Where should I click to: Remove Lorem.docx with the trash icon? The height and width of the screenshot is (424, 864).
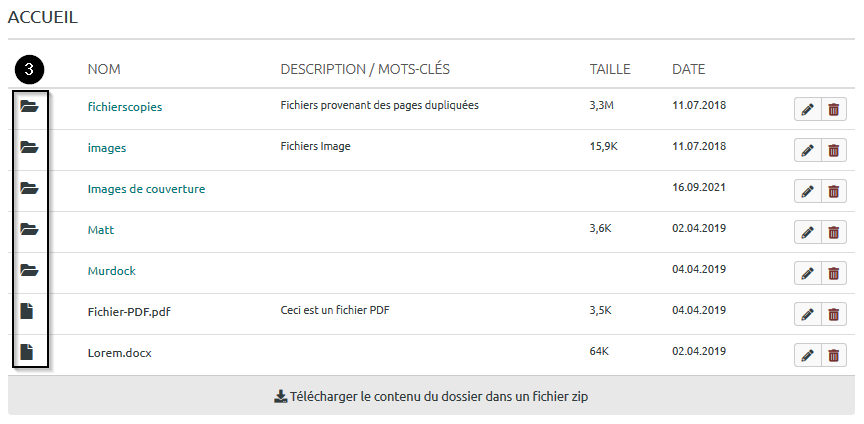[x=833, y=355]
